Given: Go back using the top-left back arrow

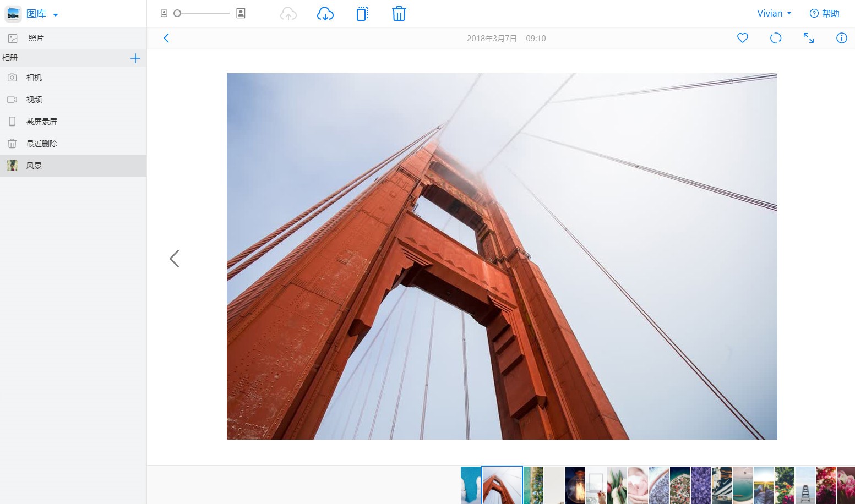Looking at the screenshot, I should (166, 38).
